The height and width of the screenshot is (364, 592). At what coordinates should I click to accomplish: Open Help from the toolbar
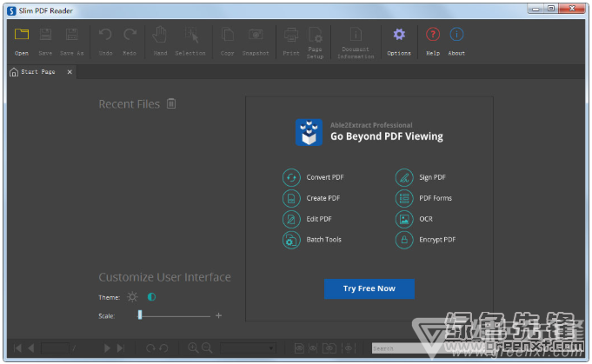(433, 35)
